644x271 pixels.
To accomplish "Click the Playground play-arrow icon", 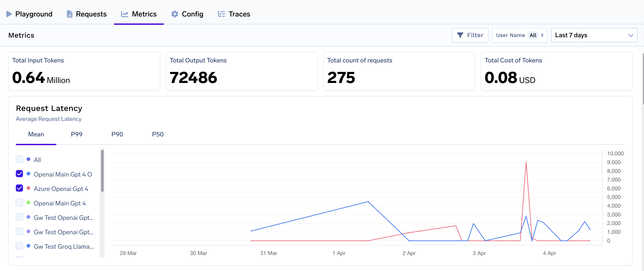I will click(9, 14).
